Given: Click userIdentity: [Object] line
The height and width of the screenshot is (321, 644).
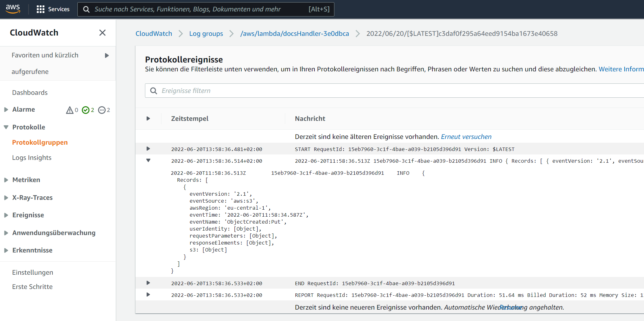Looking at the screenshot, I should 226,229.
